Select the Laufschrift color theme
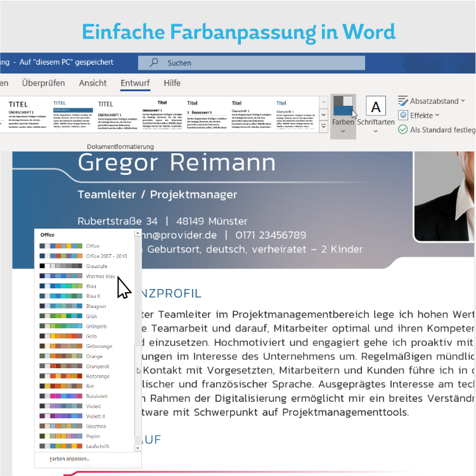The width and height of the screenshot is (476, 476). point(84,446)
